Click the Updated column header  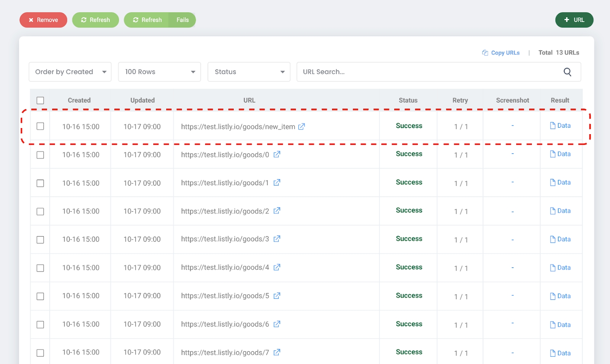pos(142,100)
